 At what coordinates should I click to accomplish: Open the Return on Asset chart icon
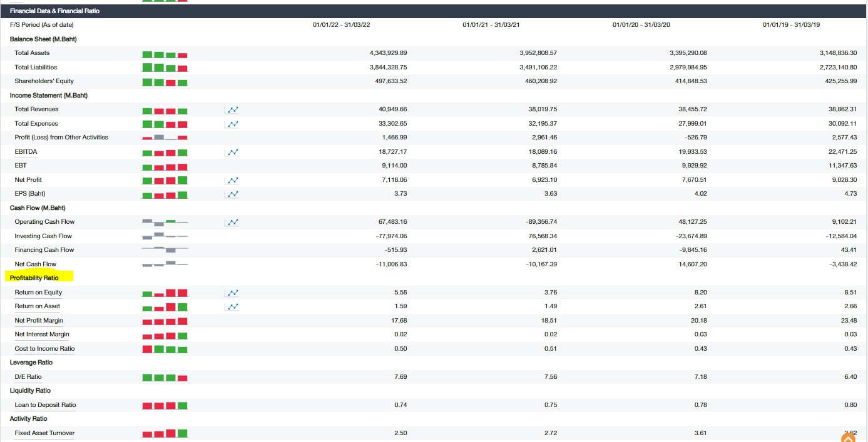click(232, 306)
